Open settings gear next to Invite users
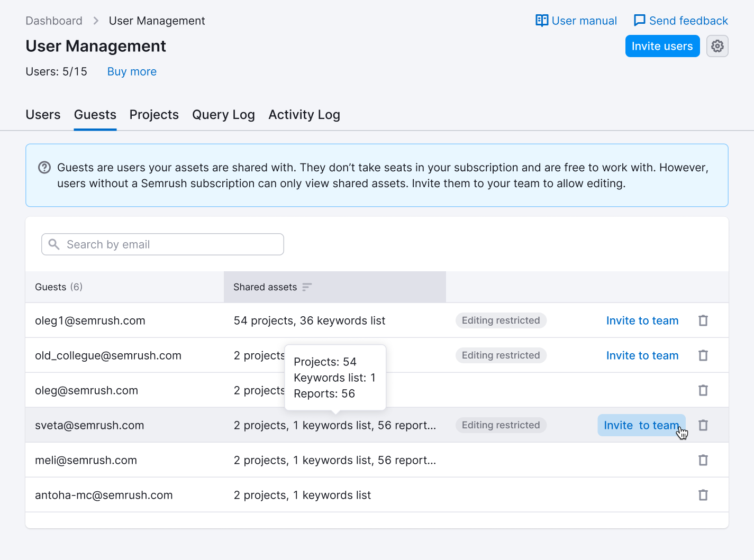The image size is (754, 560). [717, 46]
